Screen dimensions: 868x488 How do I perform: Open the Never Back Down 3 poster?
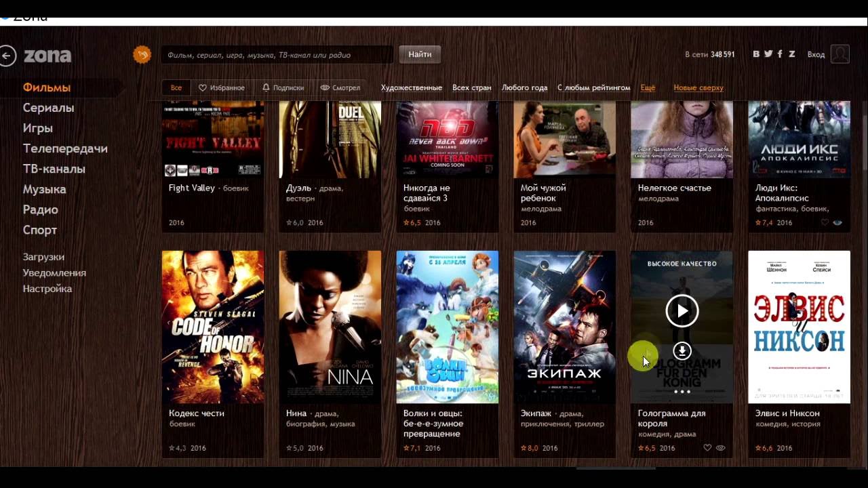tap(448, 140)
